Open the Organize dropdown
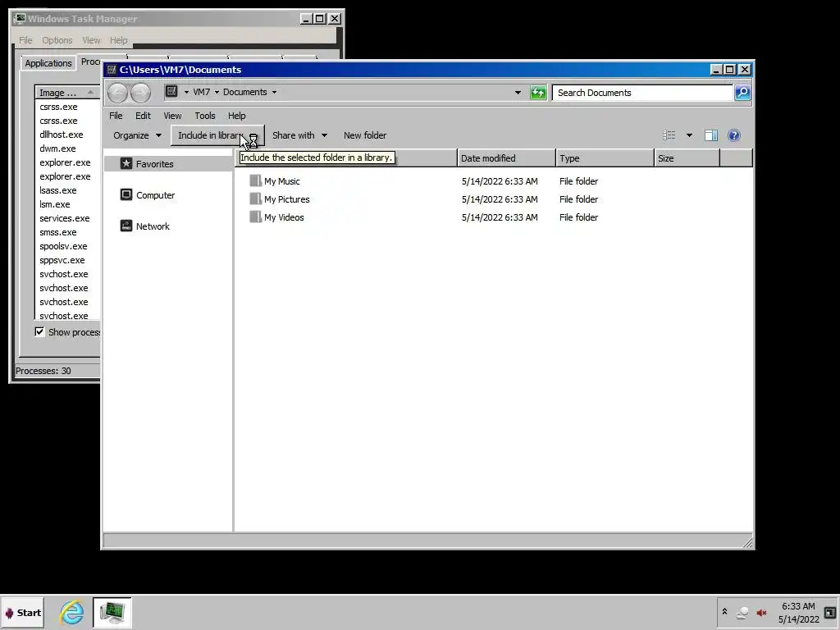840x630 pixels. [137, 135]
